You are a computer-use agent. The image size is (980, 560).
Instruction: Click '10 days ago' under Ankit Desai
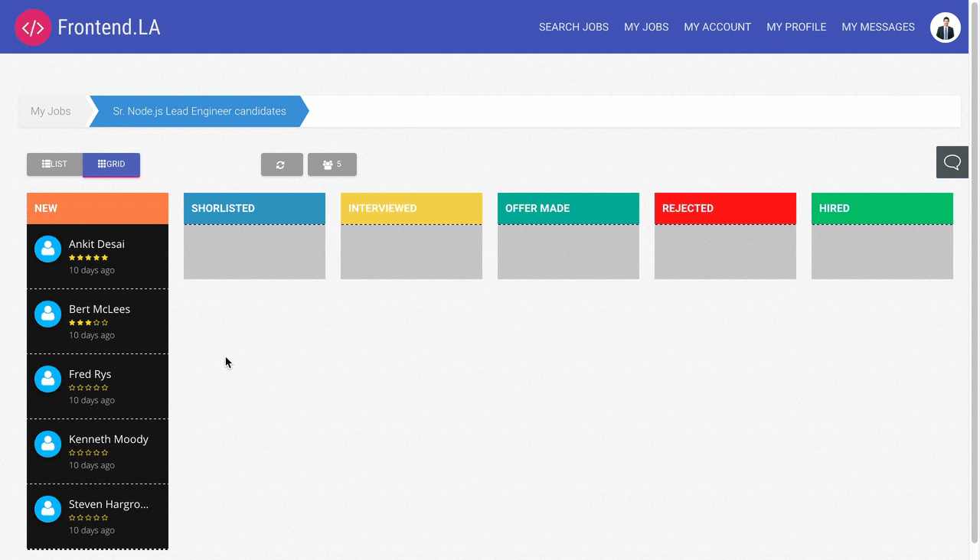(92, 270)
